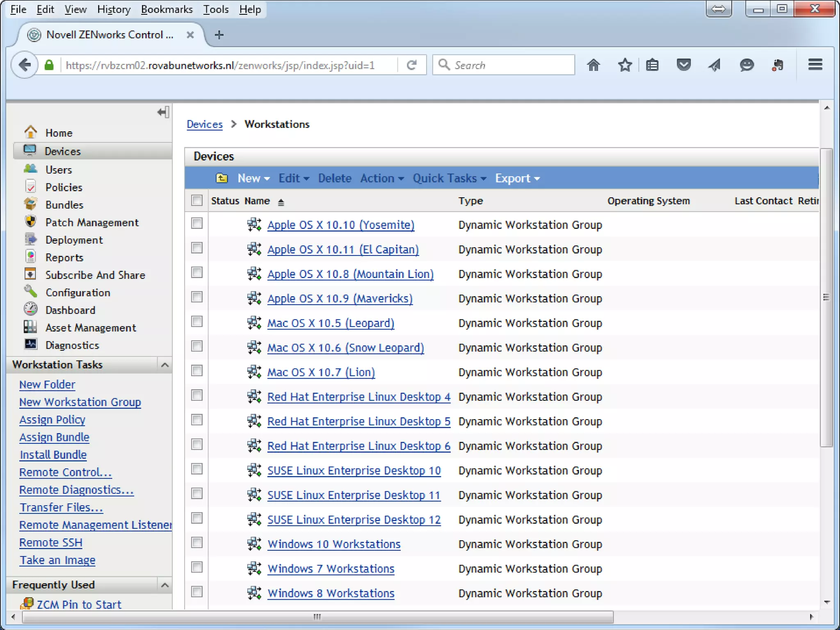Check the Red Hat Enterprise Linux Desktop 5 row
Viewport: 840px width, 630px height.
197,420
